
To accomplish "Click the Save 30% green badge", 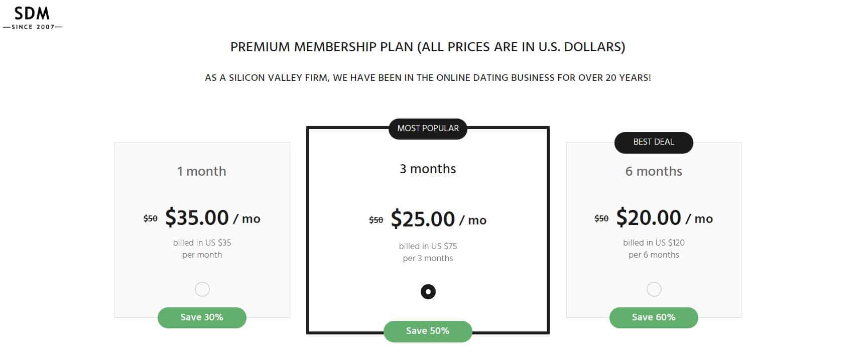I will click(x=202, y=317).
